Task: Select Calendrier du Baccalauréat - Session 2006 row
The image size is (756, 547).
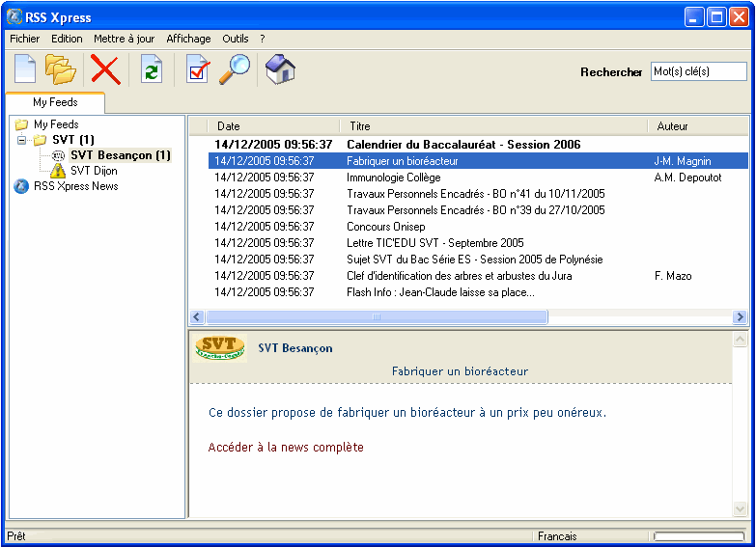Action: click(x=478, y=145)
